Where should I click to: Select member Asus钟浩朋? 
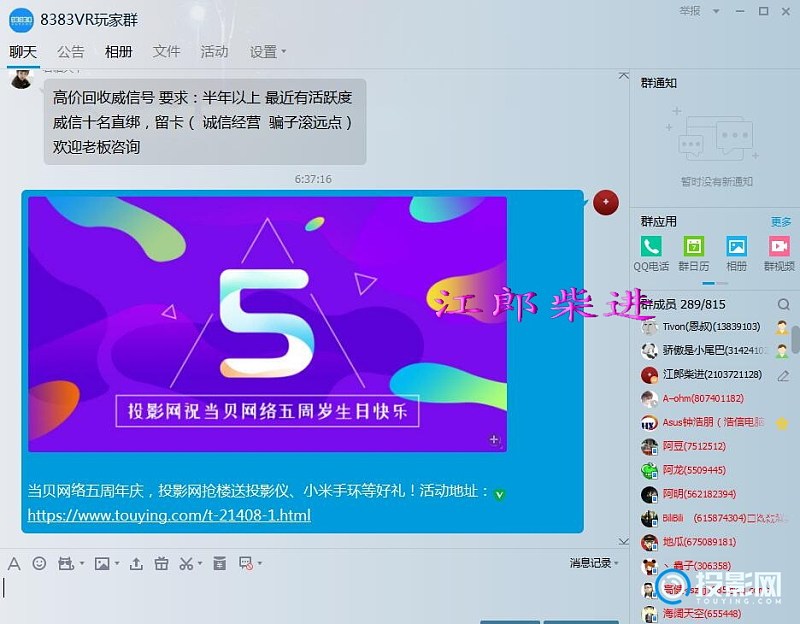(x=713, y=422)
